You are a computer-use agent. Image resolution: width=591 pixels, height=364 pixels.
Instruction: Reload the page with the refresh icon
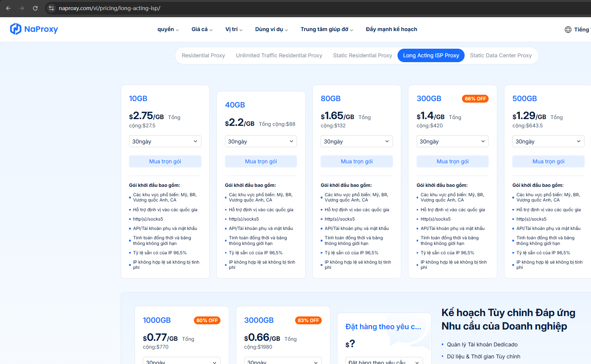[x=35, y=8]
